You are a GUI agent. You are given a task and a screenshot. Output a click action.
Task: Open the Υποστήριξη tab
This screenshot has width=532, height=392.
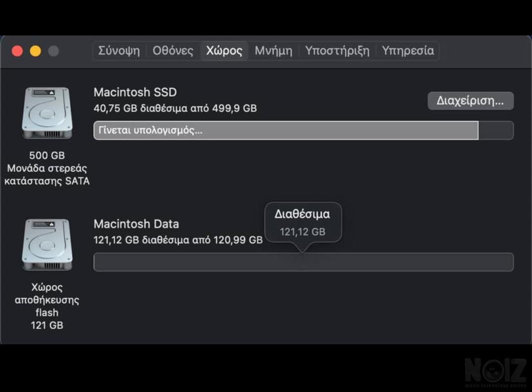[337, 51]
